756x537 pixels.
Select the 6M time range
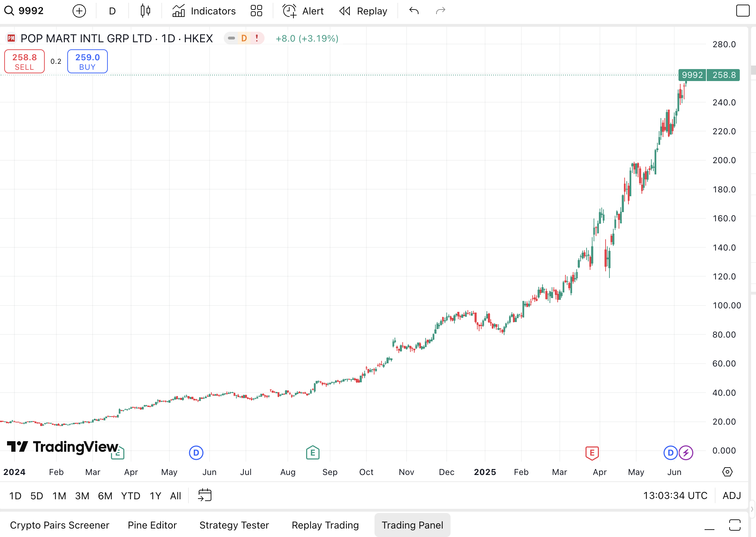(x=105, y=496)
